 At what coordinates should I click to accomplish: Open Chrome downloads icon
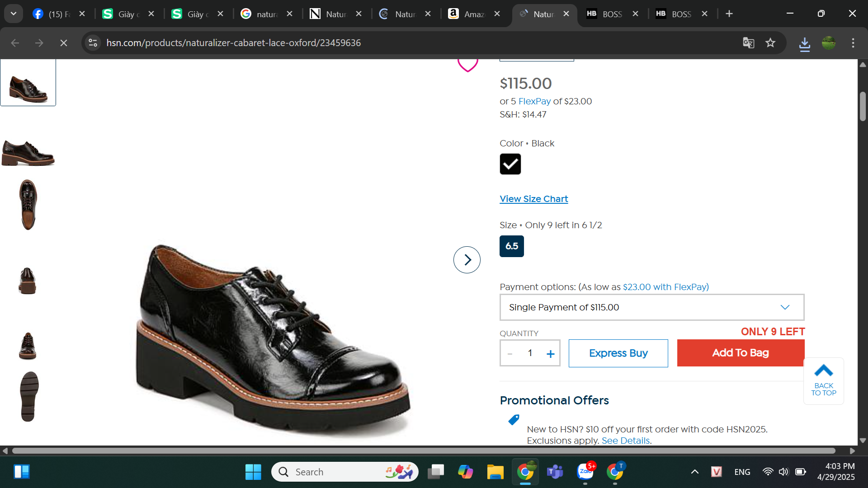coord(804,44)
